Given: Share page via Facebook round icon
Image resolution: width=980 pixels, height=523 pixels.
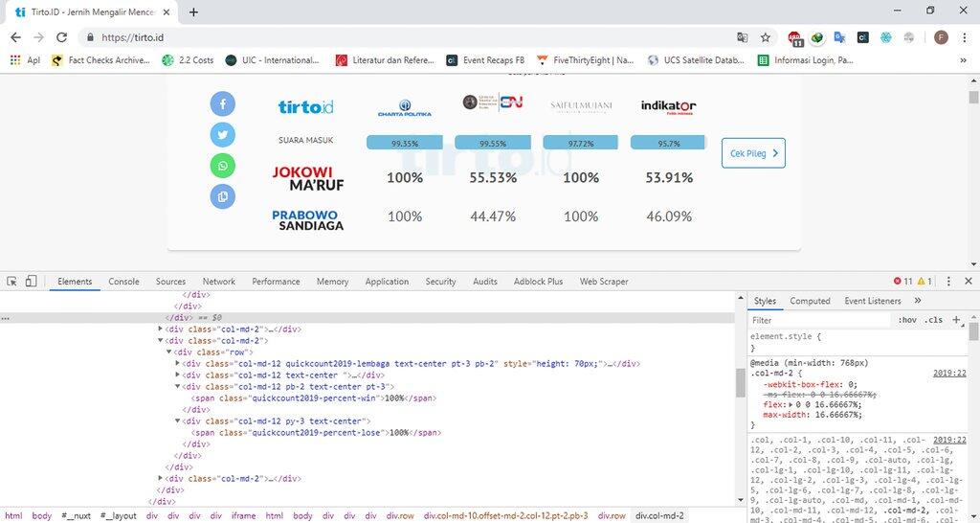Looking at the screenshot, I should (222, 103).
